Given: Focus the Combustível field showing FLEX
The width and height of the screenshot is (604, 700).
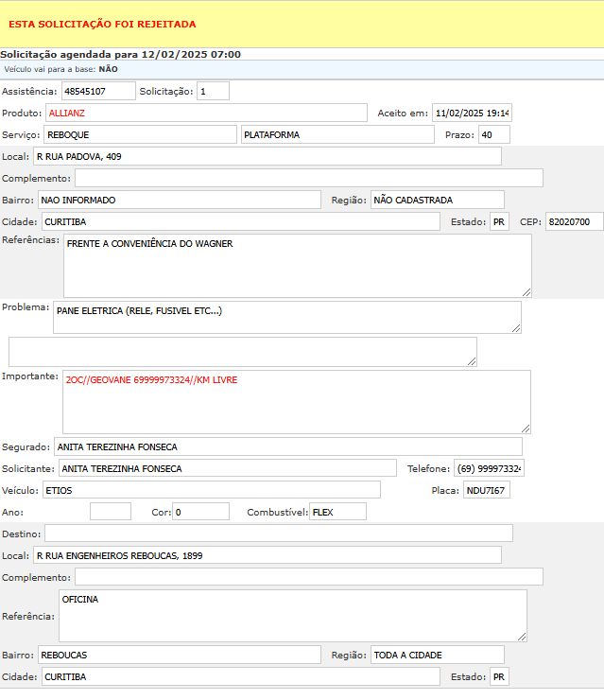Looking at the screenshot, I should coord(337,512).
